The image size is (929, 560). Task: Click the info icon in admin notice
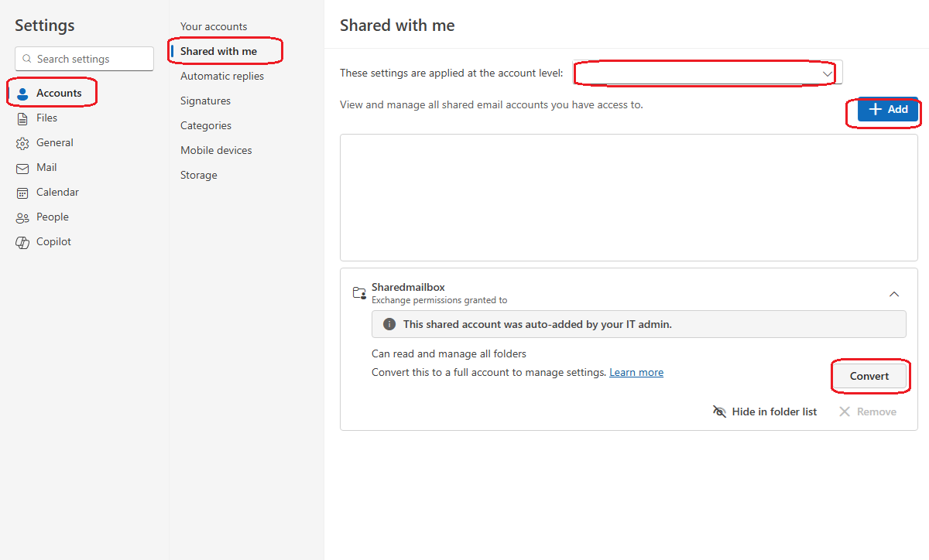coord(389,324)
